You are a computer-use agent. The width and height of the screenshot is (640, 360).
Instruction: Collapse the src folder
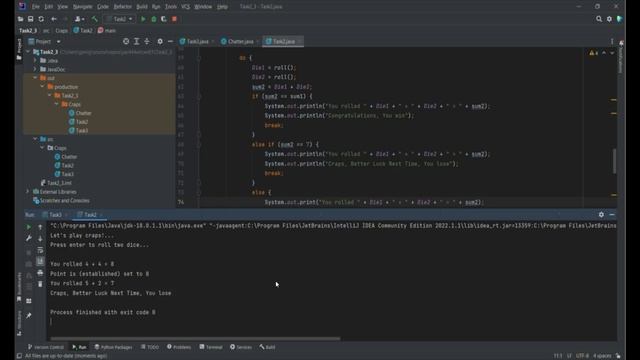(x=35, y=139)
